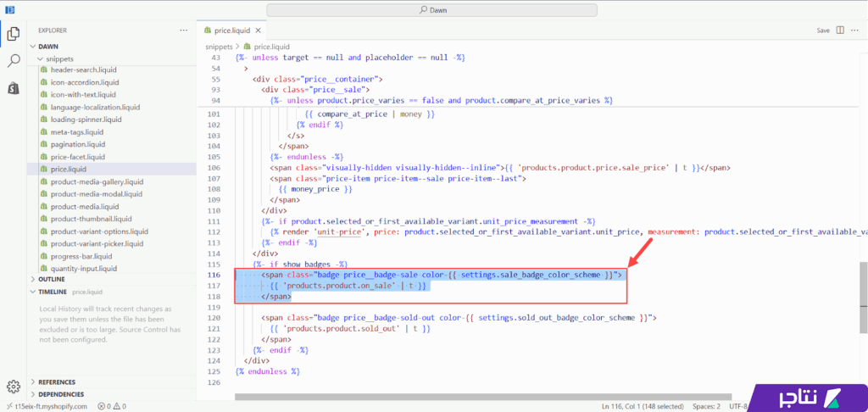Click the t15eix-ft.myshopify.com store status item
Image resolution: width=868 pixels, height=412 pixels.
(x=46, y=406)
